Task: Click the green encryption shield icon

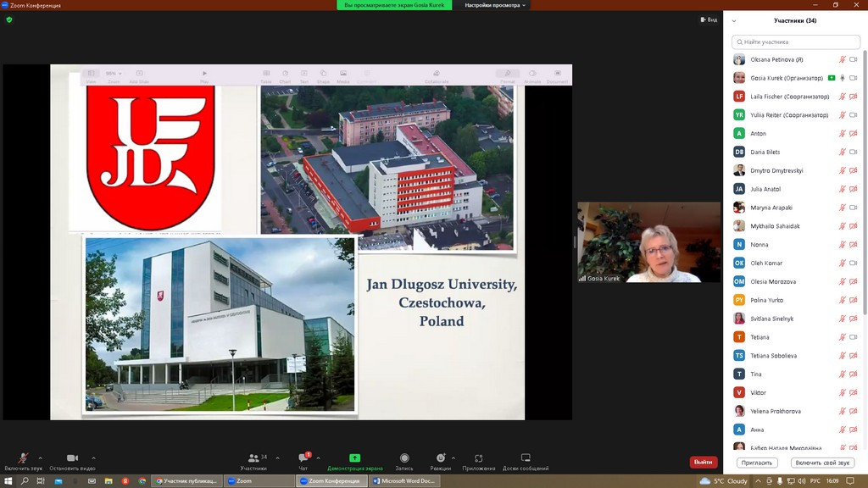Action: coord(9,19)
